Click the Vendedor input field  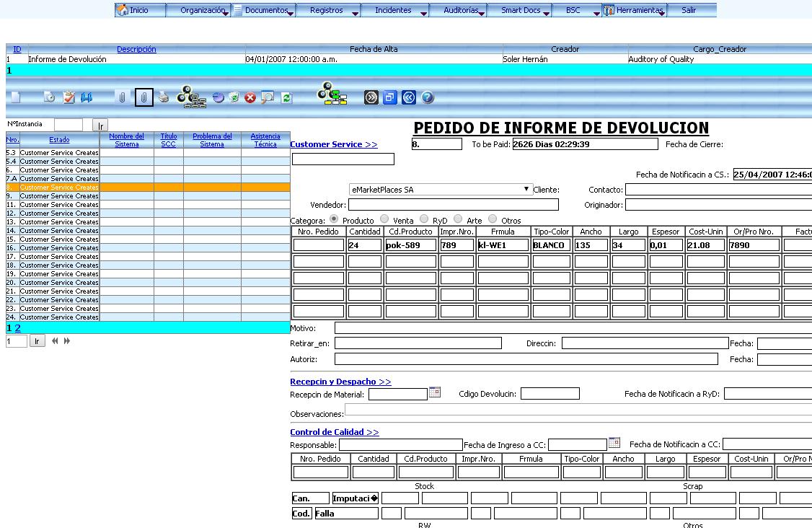tap(454, 205)
